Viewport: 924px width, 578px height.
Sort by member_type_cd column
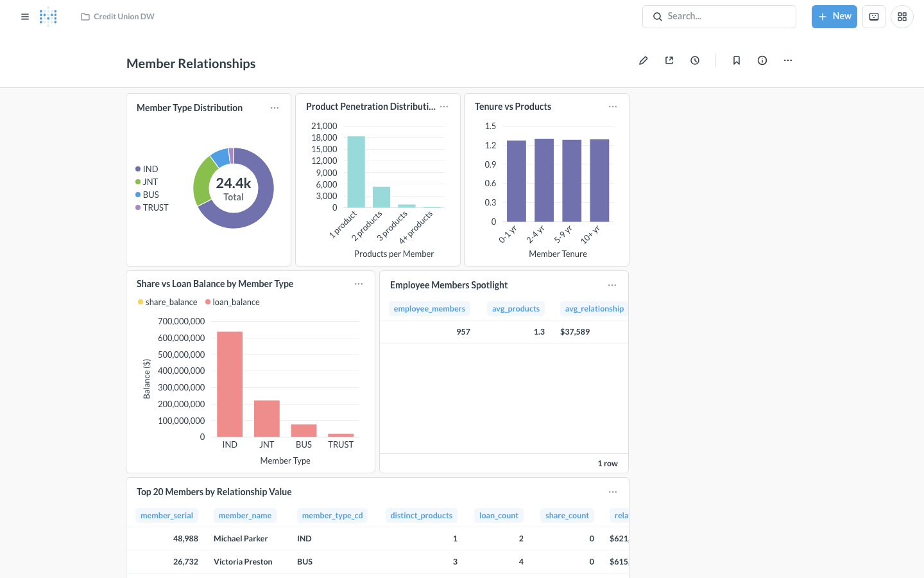tap(332, 516)
